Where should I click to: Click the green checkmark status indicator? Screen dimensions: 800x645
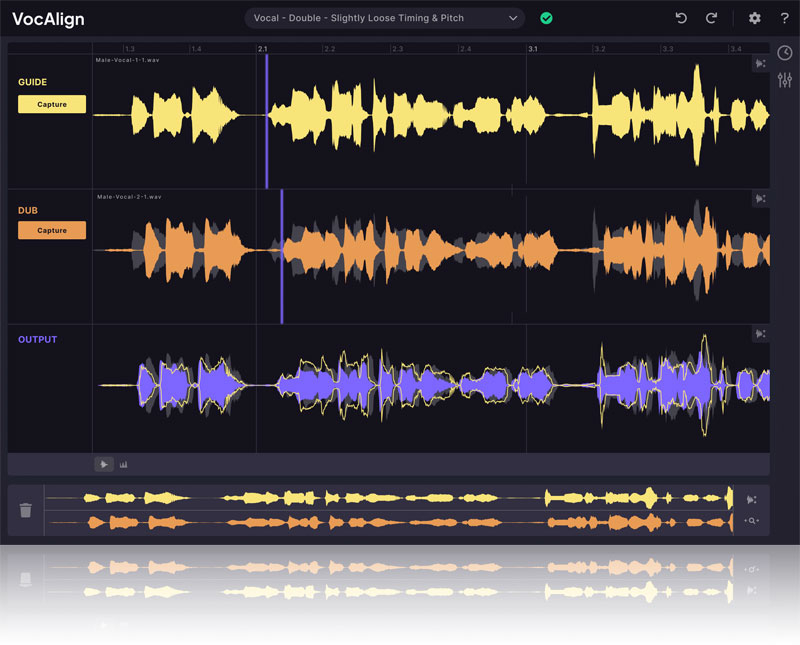tap(546, 18)
